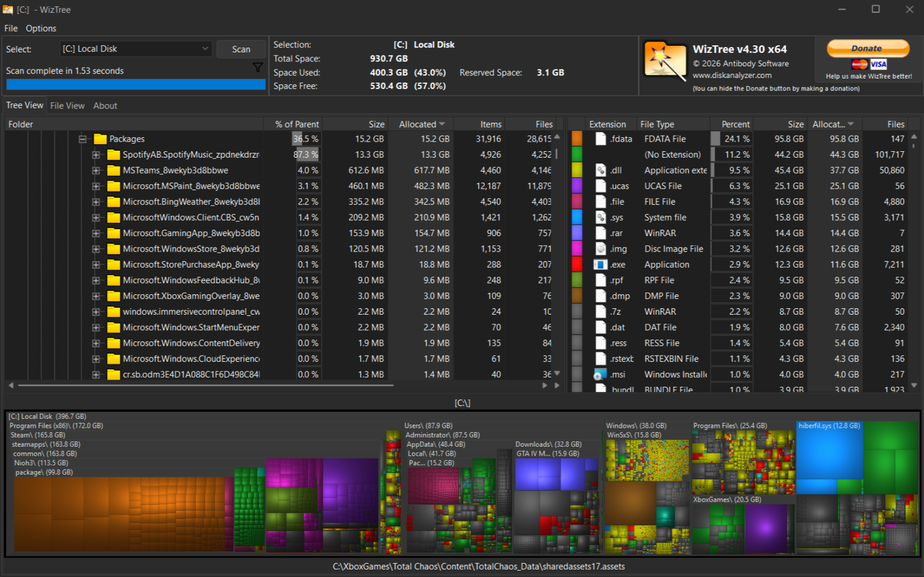Sort by the Extension column header
This screenshot has width=924, height=577.
point(607,124)
